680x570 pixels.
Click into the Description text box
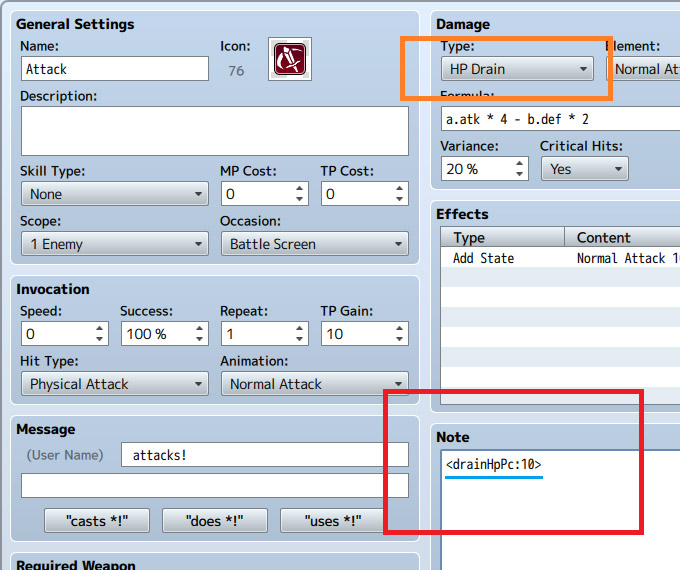pos(215,131)
